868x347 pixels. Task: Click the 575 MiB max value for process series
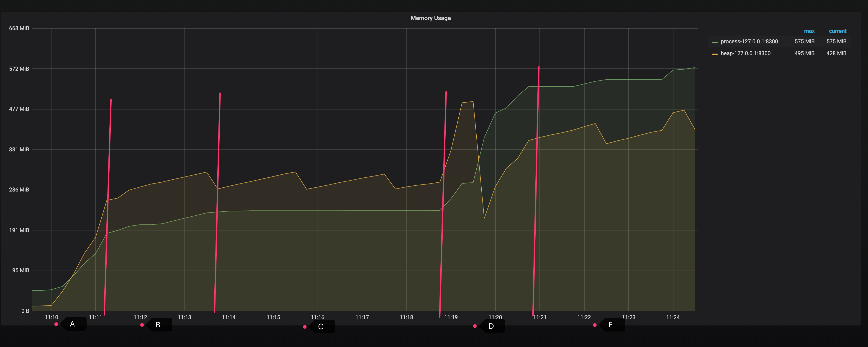click(805, 42)
